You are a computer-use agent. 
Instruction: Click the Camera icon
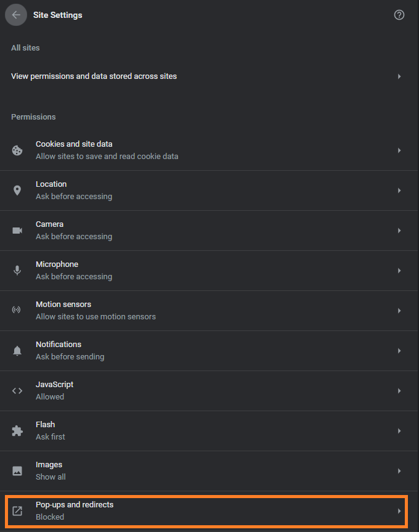click(x=17, y=231)
